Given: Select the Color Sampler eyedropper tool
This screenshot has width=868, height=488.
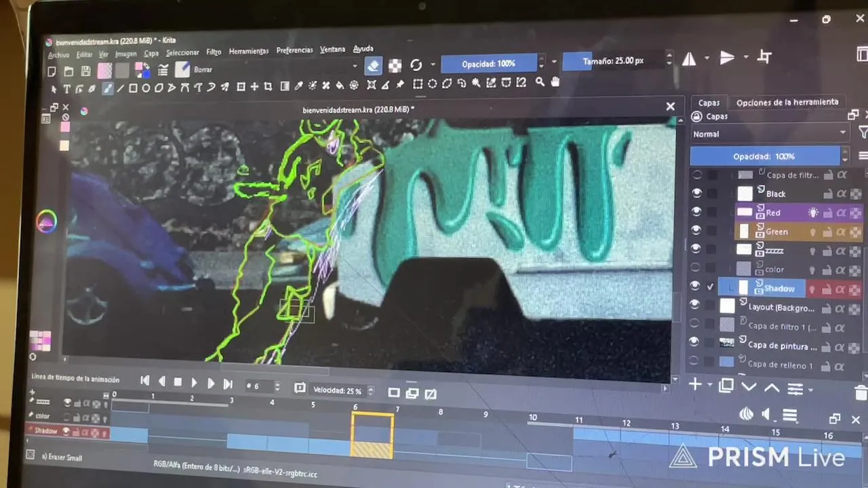Looking at the screenshot, I should (298, 86).
